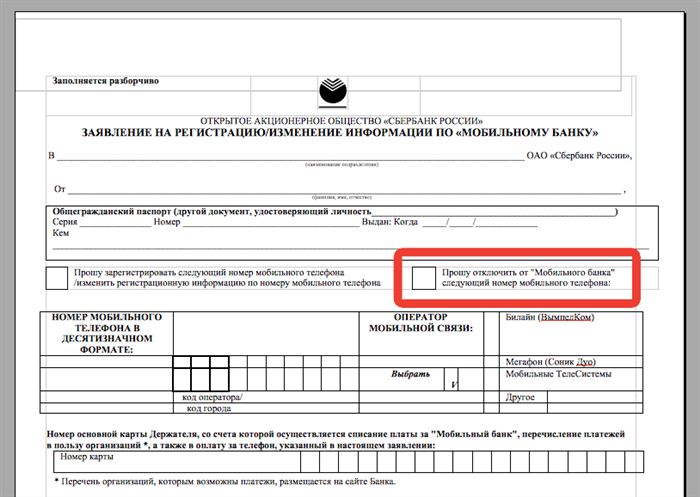Click 'Общегражданский паспорт' label text

point(112,211)
